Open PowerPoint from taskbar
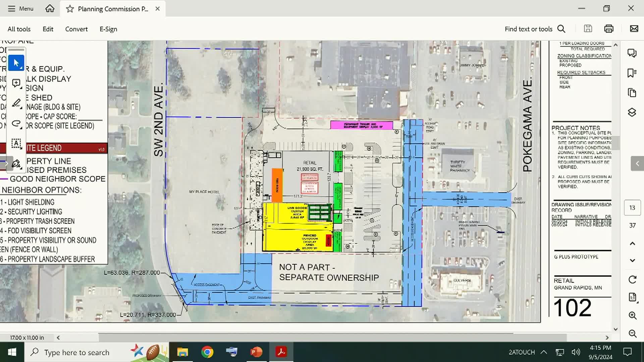 (257, 352)
